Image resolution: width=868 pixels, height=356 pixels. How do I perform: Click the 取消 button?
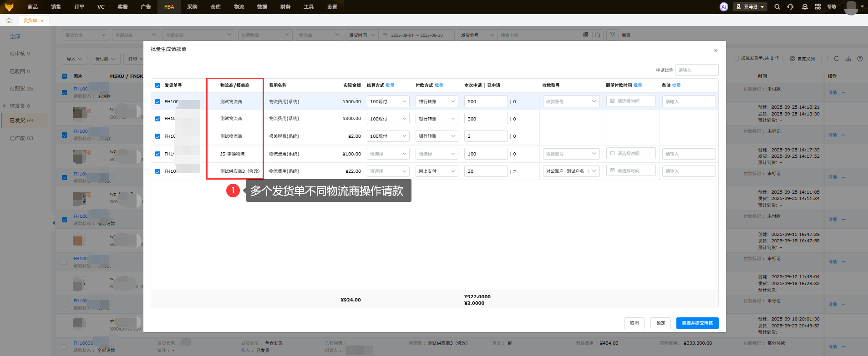coord(634,323)
